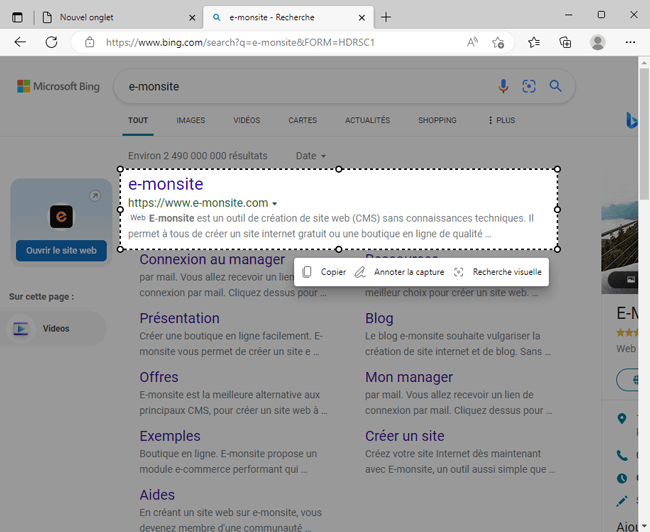This screenshot has width=650, height=532.
Task: Open the Favorites list icon
Action: (534, 42)
